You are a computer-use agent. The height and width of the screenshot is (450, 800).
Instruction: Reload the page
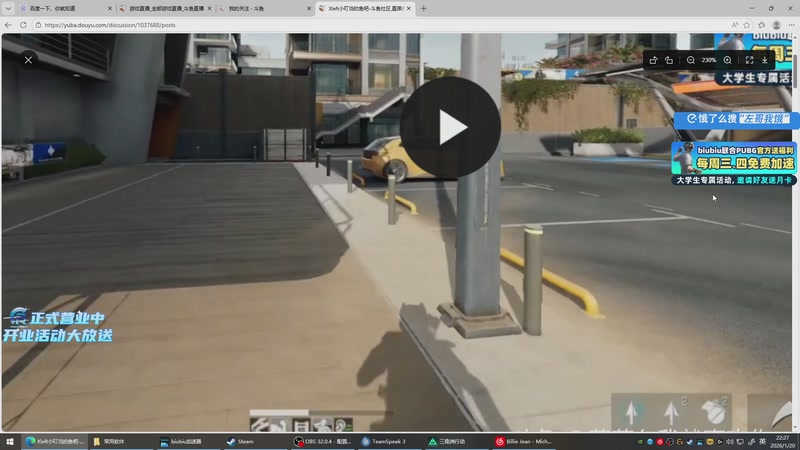(x=23, y=24)
